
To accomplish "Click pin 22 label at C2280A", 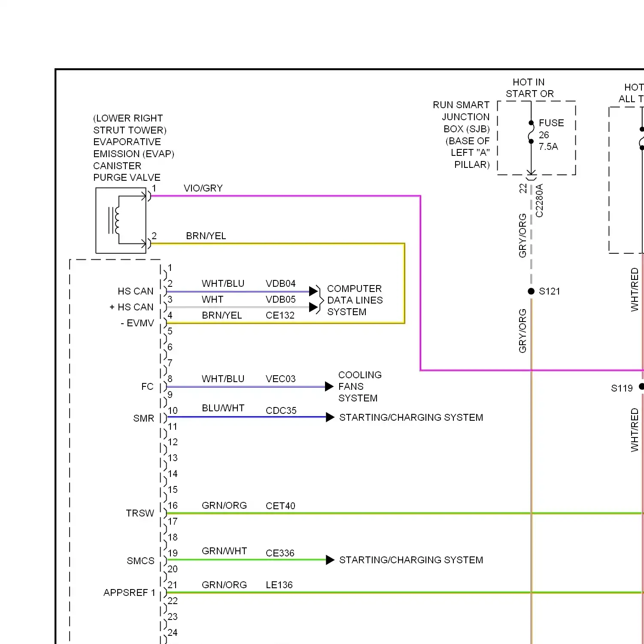I will pyautogui.click(x=523, y=188).
